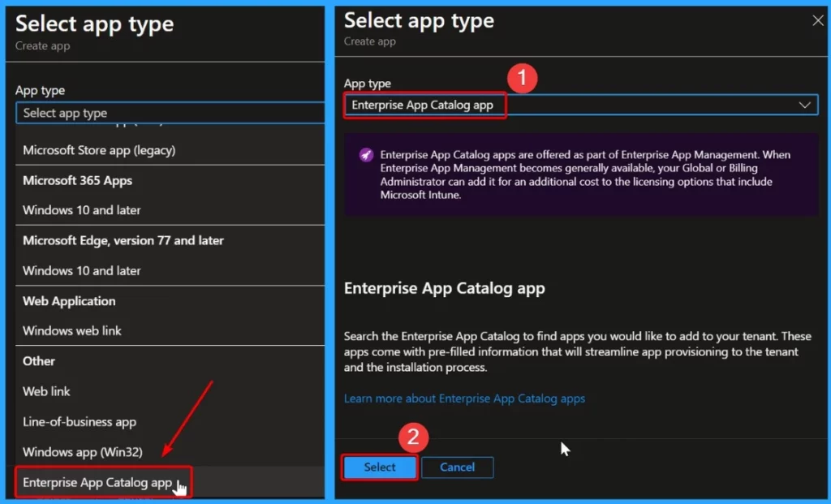Click the 'Create app' subtitle in left pane

tap(42, 46)
